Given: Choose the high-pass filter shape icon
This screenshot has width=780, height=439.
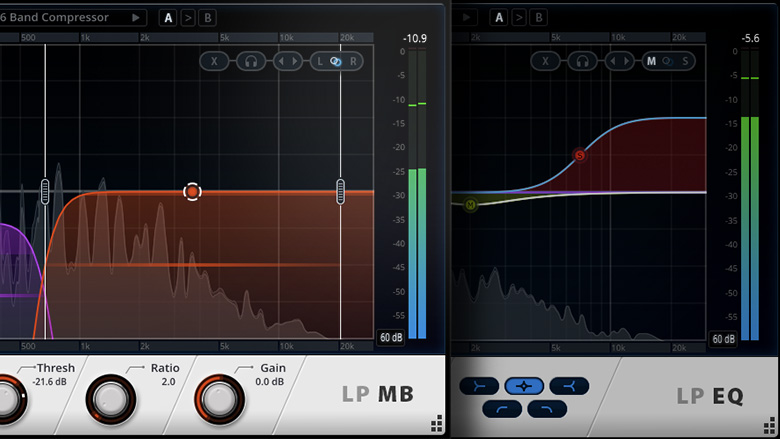Looking at the screenshot, I should 501,408.
